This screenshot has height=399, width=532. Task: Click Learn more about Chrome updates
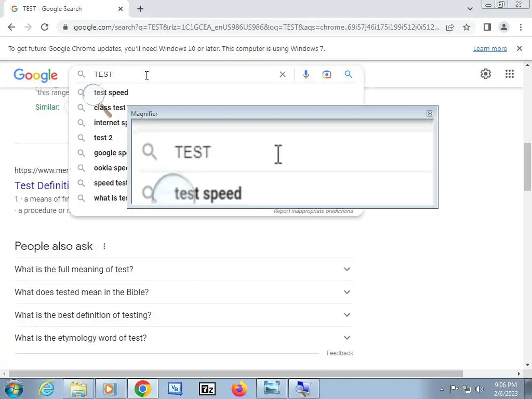point(490,48)
